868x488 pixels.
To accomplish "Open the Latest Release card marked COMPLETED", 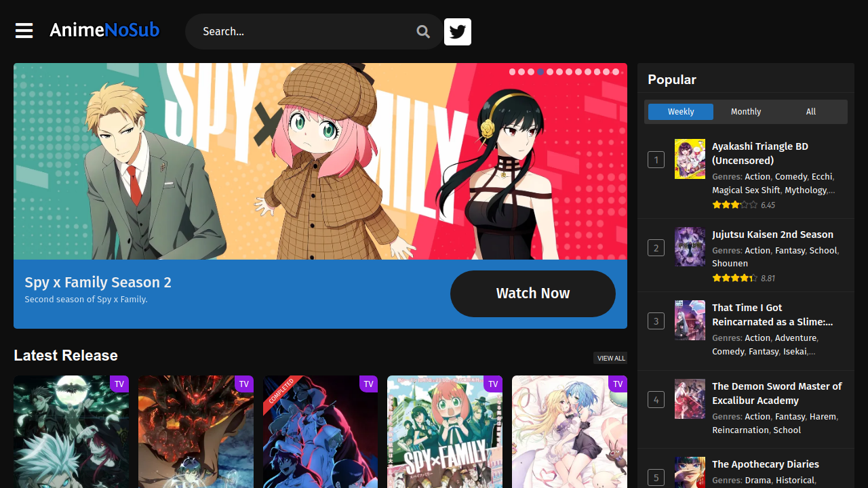I will coord(320,432).
